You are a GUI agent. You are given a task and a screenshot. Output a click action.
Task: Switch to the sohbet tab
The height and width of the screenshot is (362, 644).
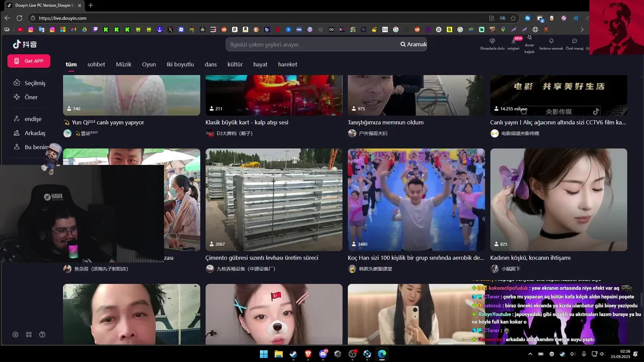[x=96, y=64]
